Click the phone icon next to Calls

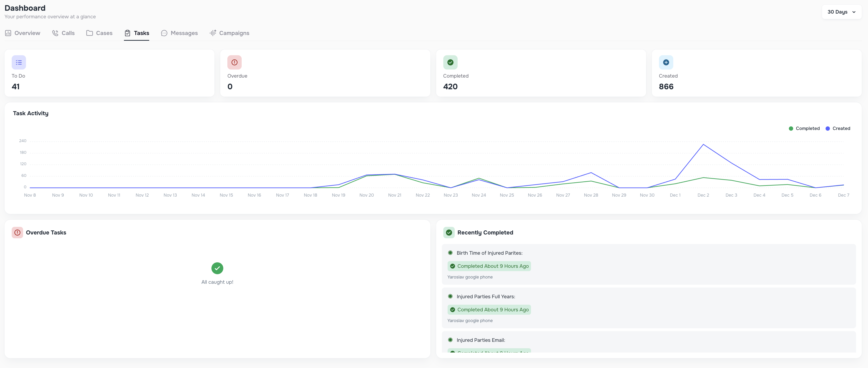[55, 33]
